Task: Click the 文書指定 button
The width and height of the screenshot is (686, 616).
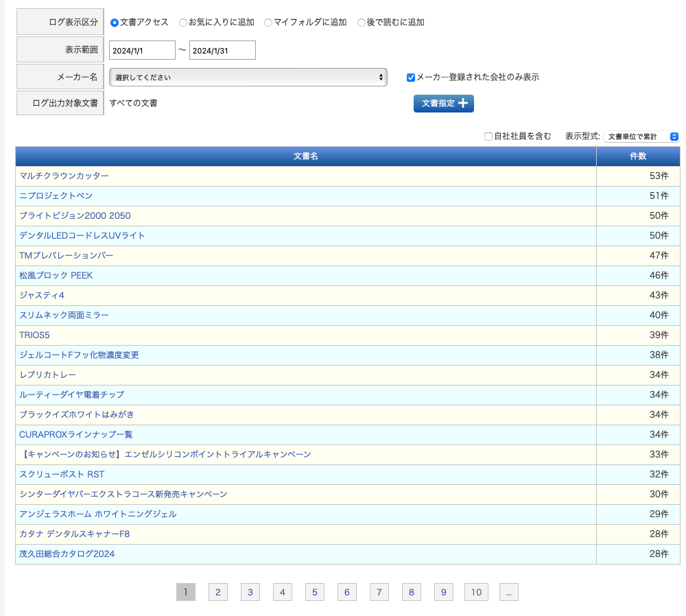Action: click(444, 104)
